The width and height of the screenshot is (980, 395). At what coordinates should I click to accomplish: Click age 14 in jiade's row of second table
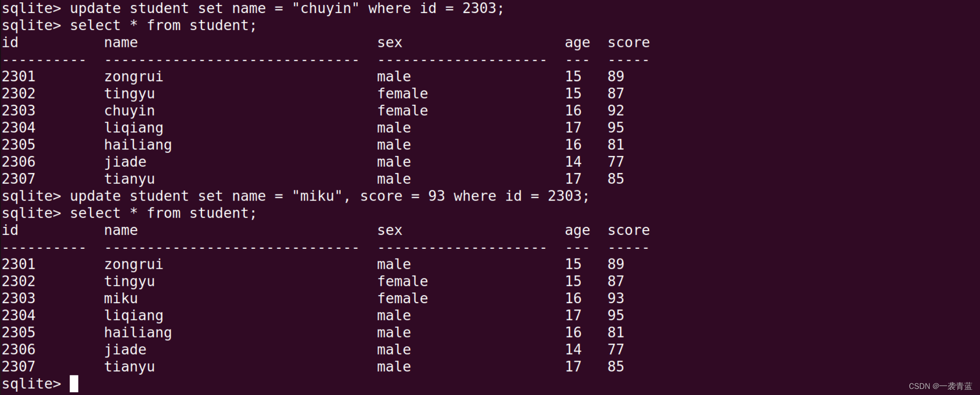[573, 350]
